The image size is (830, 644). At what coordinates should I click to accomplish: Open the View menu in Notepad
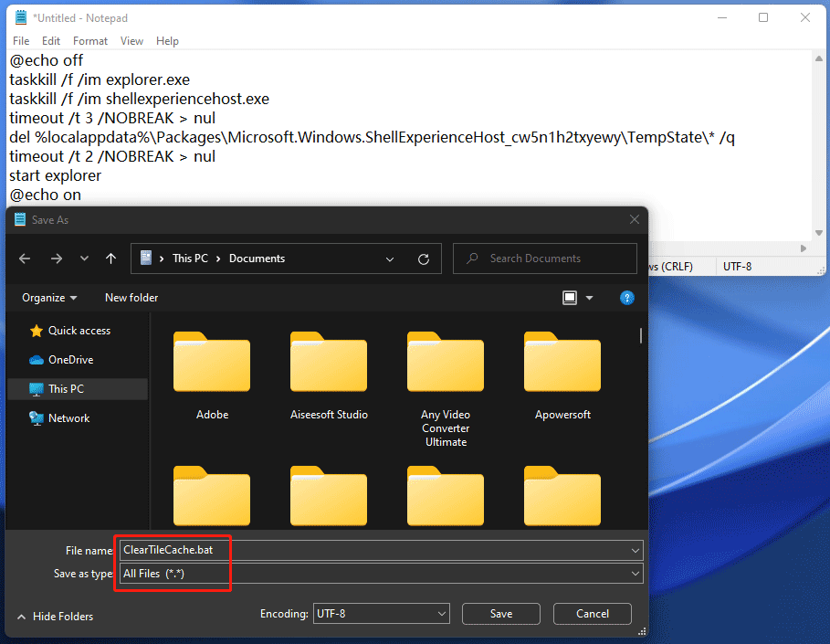131,40
